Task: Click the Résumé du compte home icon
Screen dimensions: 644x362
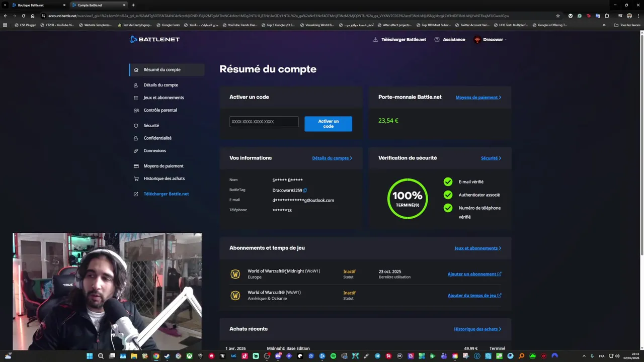Action: (136, 70)
